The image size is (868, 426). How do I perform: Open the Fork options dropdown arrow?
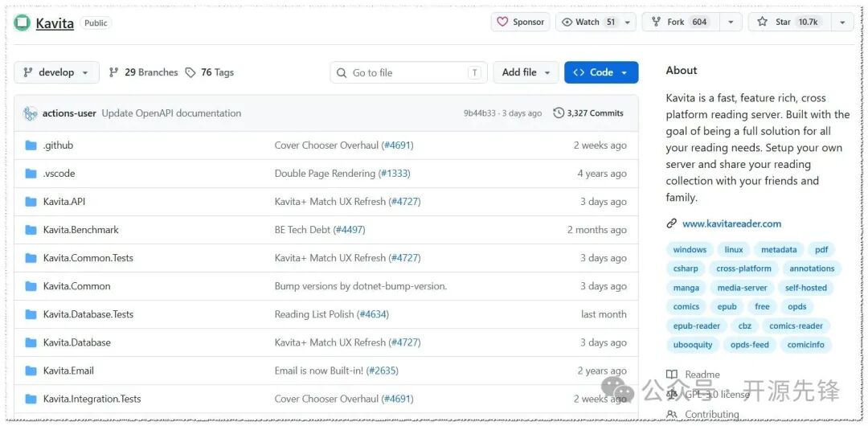click(731, 23)
